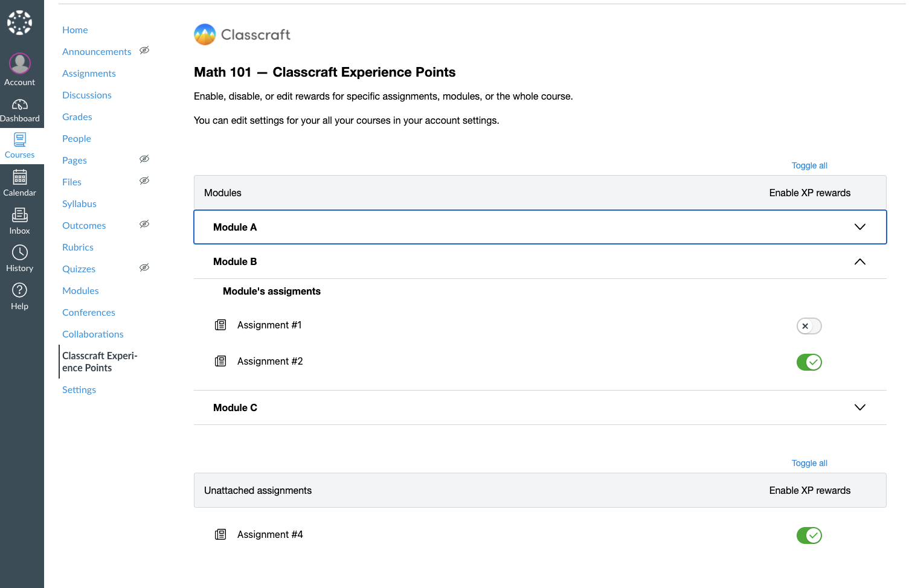Click hidden-eye icon next to Announcements
The height and width of the screenshot is (588, 912).
144,50
